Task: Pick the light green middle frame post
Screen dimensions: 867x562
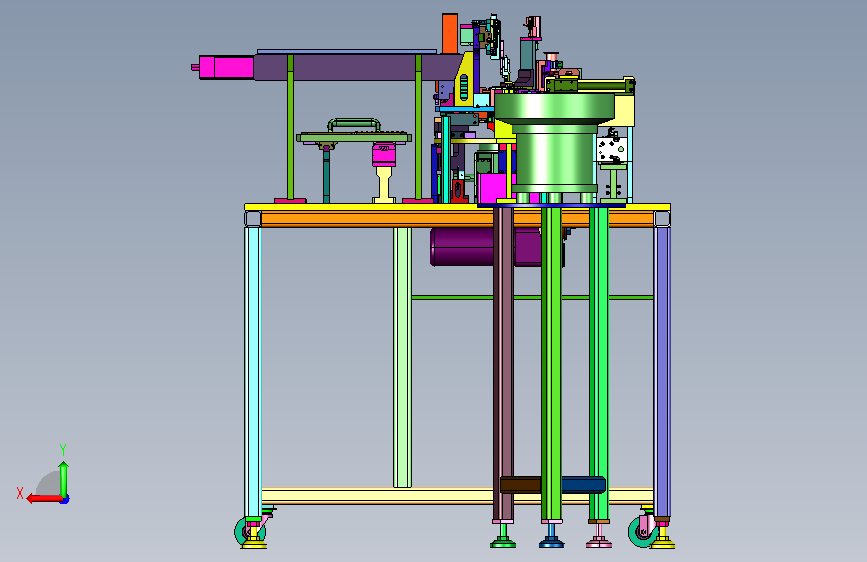Action: click(403, 357)
